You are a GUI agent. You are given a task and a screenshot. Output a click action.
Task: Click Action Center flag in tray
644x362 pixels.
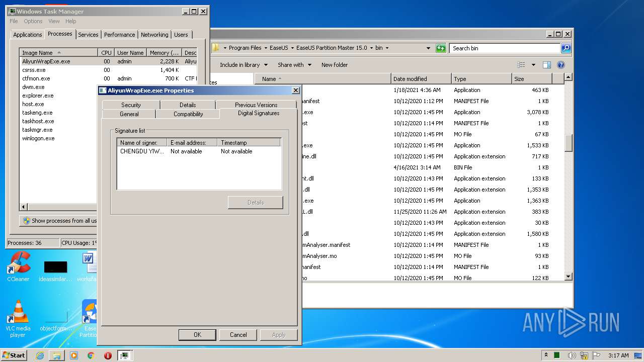click(x=595, y=355)
